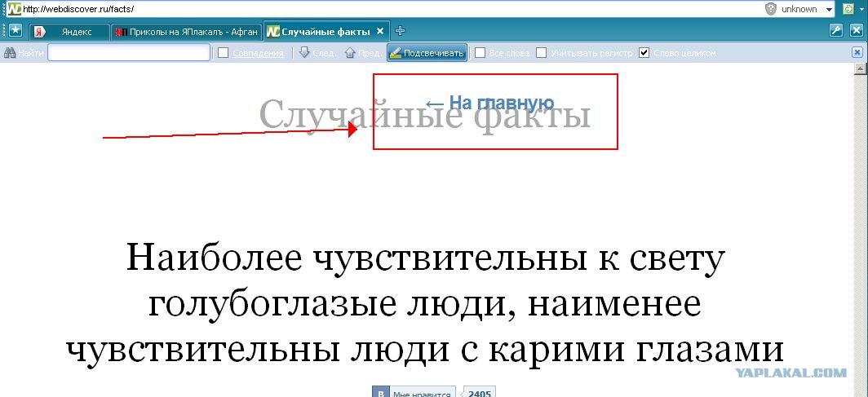
Task: Click the binoculars Find icon
Action: [10, 53]
